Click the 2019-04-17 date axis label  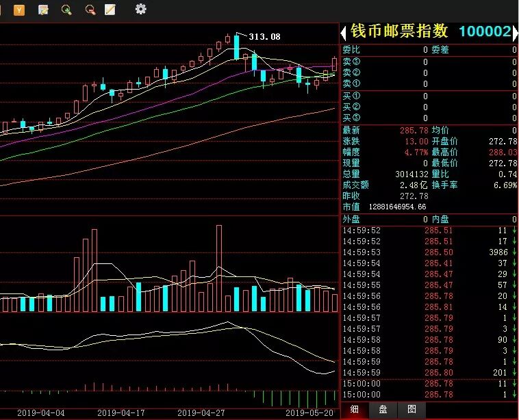121,413
